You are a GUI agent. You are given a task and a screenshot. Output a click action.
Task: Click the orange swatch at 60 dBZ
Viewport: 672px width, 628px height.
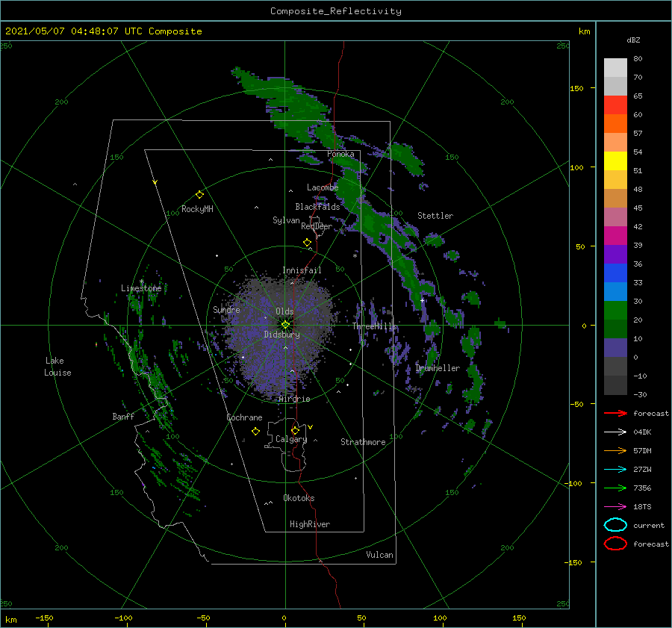coord(615,123)
